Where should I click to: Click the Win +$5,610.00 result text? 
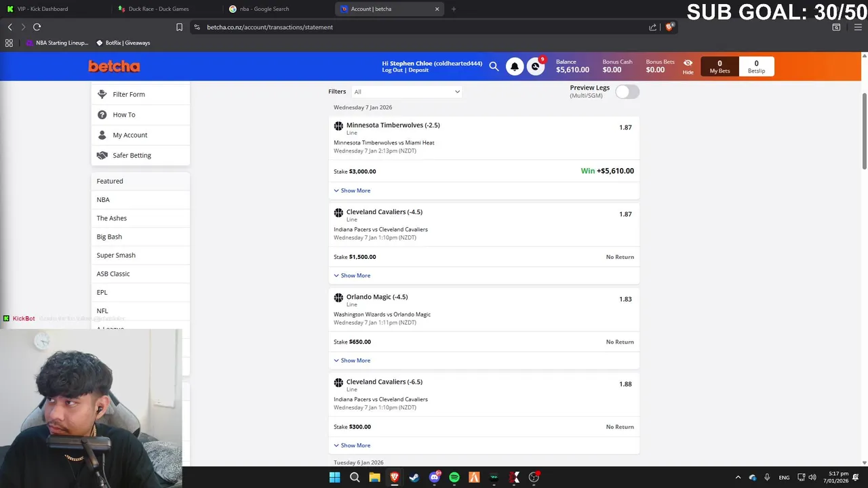(608, 171)
